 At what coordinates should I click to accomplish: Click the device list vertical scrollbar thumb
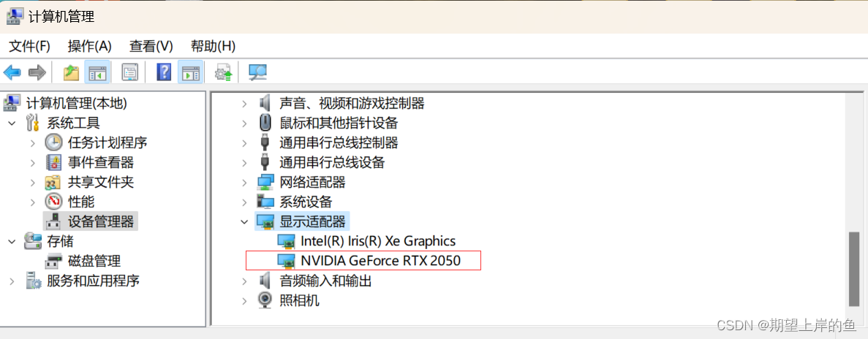point(854,268)
